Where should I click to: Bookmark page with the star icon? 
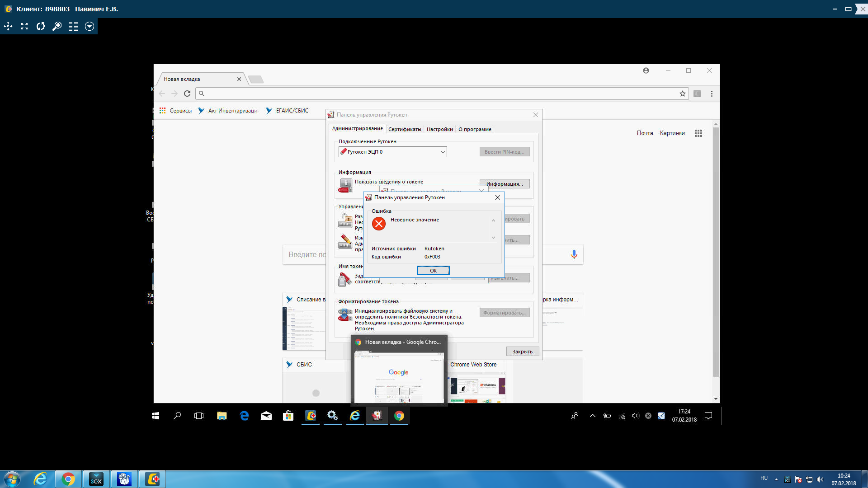(682, 94)
